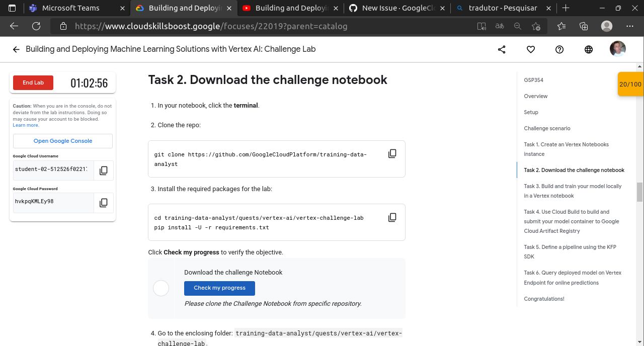This screenshot has width=644, height=346.
Task: Open Google Console from the lab panel
Action: [62, 141]
